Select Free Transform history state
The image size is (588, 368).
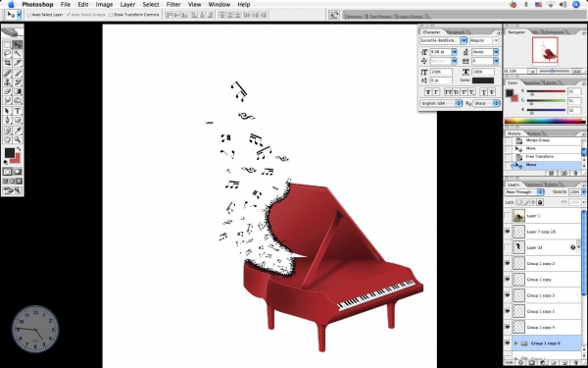540,157
